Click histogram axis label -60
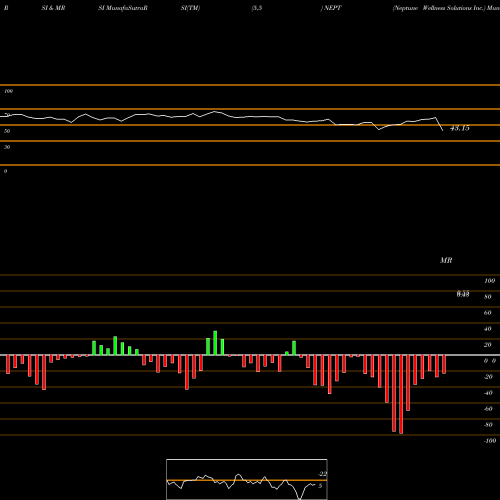 (488, 409)
